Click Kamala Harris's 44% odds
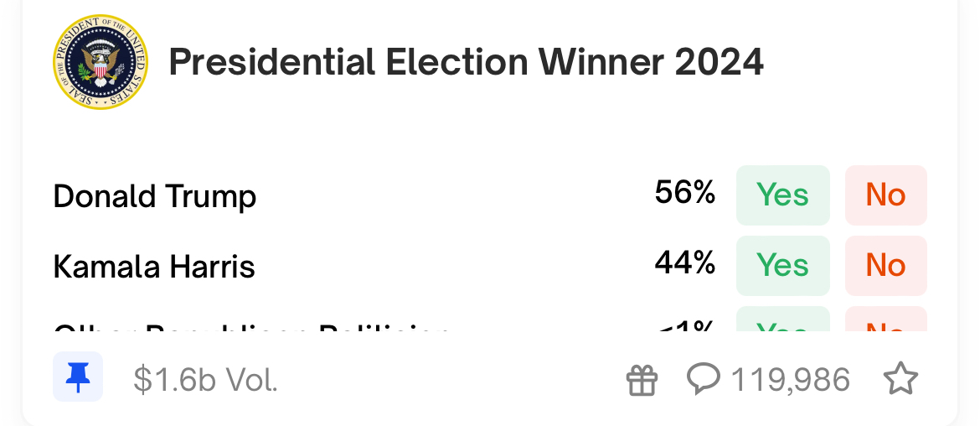 coord(684,264)
